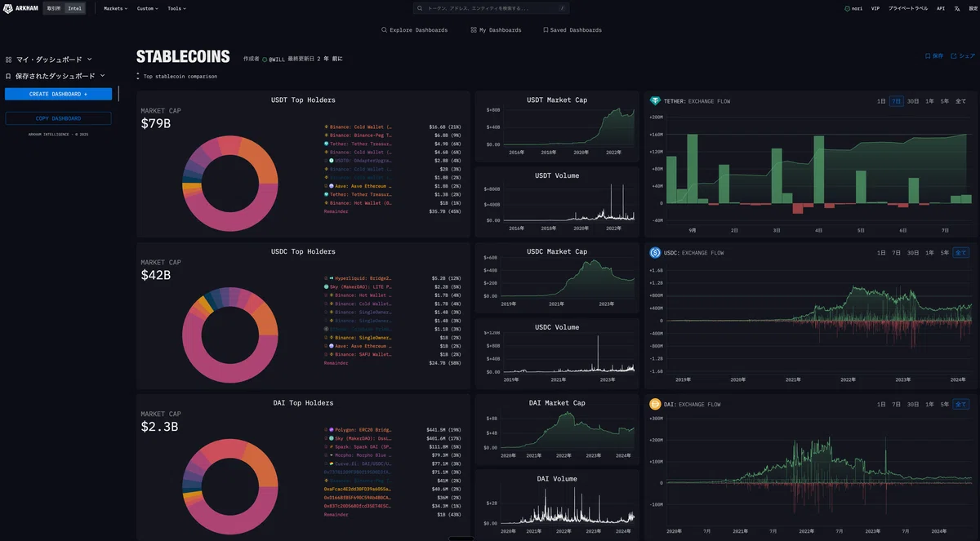980x541 pixels.
Task: Click the magnifier icon in the search bar
Action: tap(420, 8)
